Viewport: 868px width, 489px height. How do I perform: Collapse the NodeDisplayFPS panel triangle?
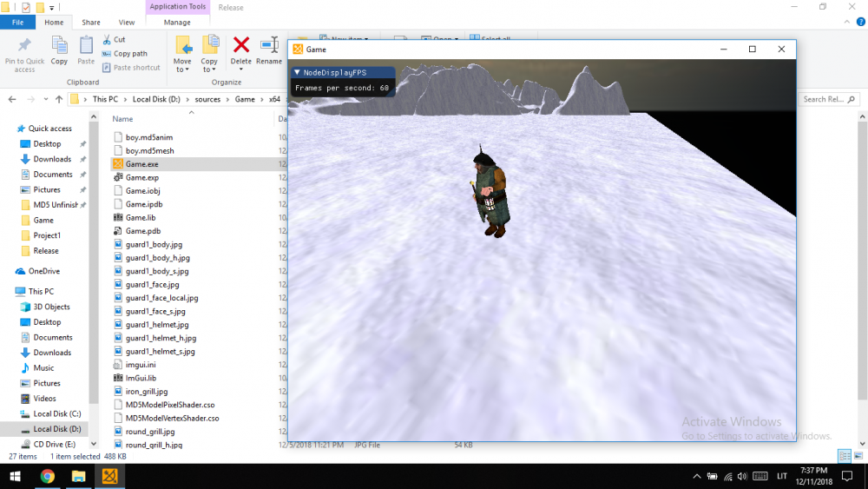coord(297,73)
